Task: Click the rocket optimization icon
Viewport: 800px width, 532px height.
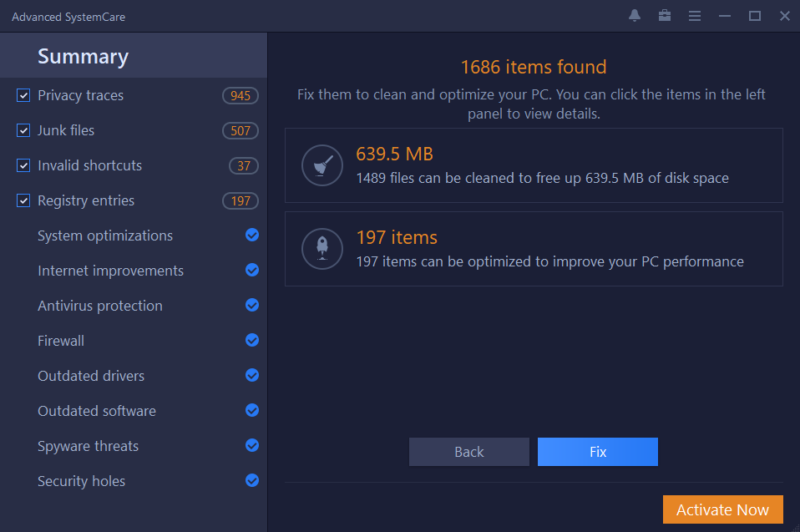Action: pyautogui.click(x=322, y=249)
